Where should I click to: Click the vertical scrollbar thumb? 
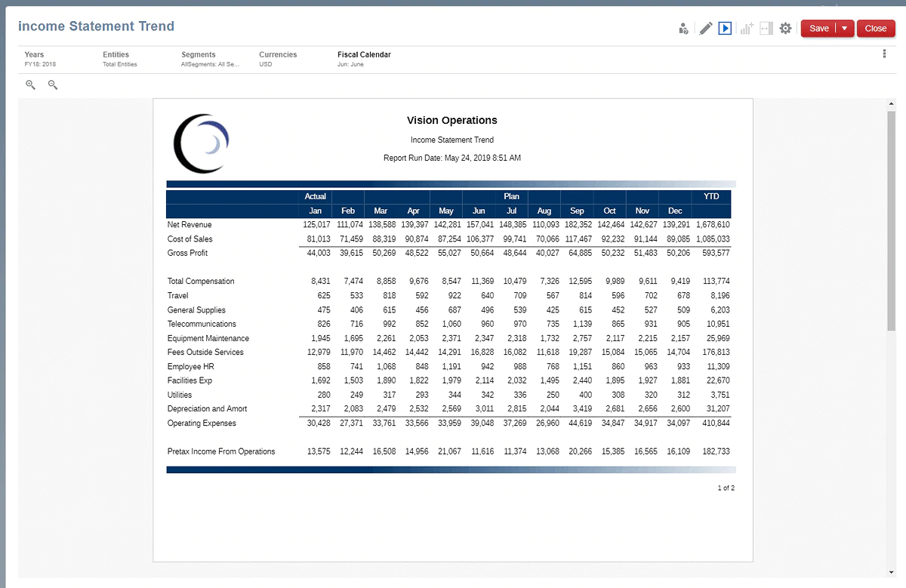(x=891, y=219)
